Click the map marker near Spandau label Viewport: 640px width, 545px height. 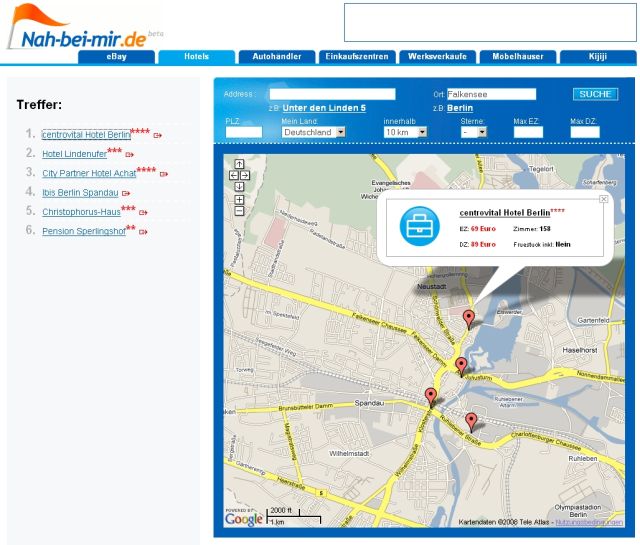click(431, 397)
